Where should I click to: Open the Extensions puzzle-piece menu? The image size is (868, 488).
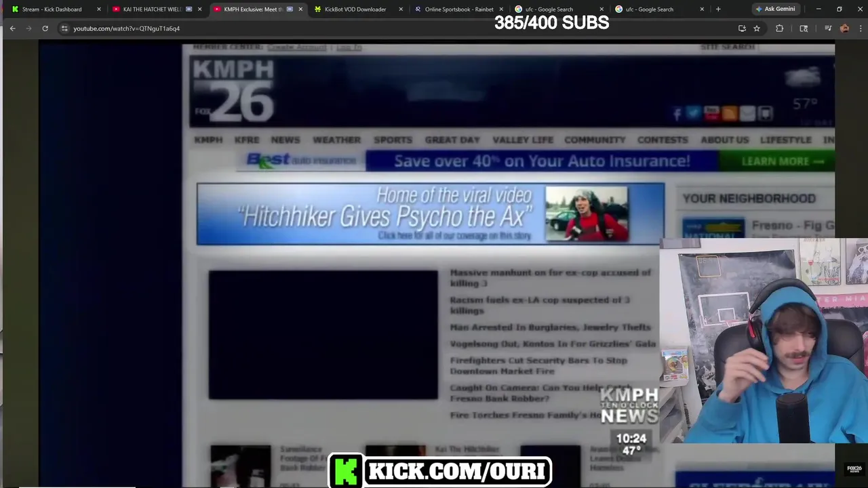click(779, 28)
